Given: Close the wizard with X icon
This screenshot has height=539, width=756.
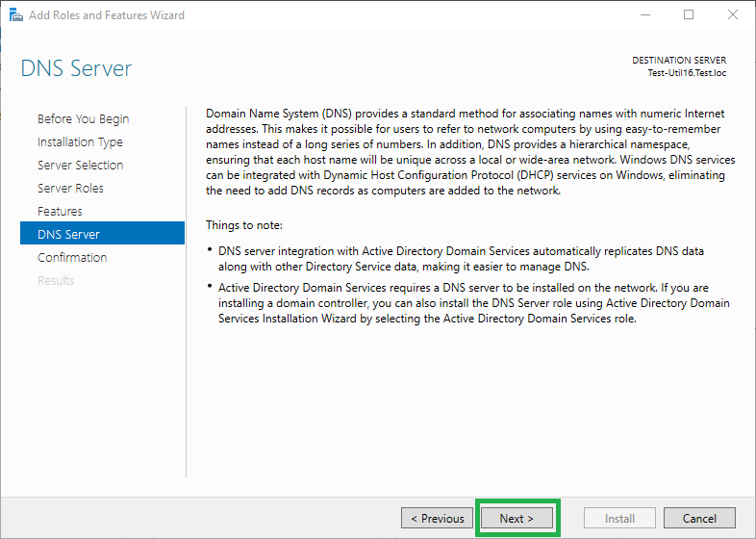Looking at the screenshot, I should 733,15.
